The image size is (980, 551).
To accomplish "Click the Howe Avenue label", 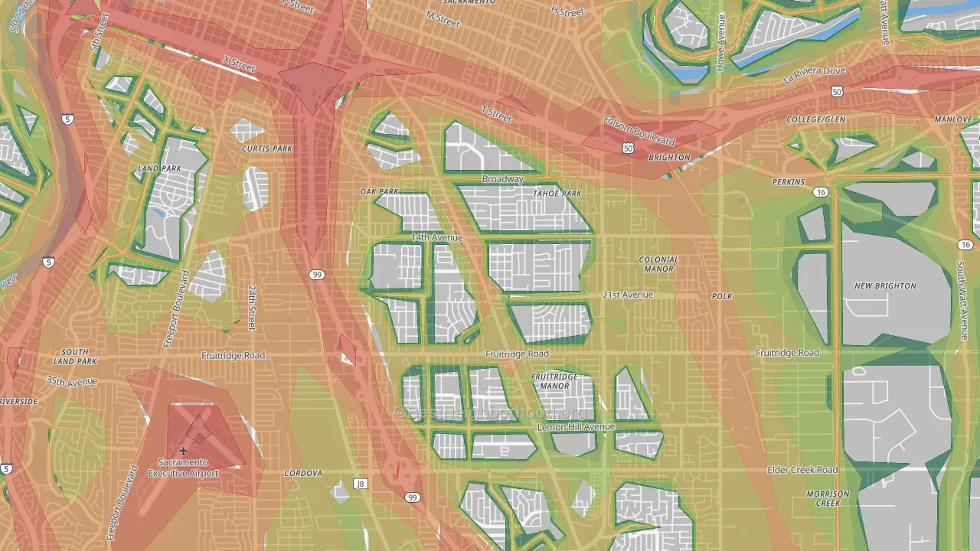I will [720, 44].
